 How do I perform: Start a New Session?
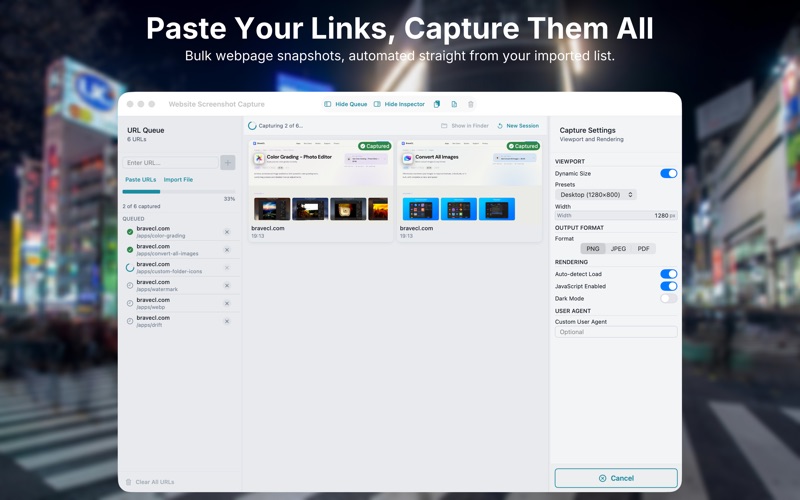[x=518, y=126]
